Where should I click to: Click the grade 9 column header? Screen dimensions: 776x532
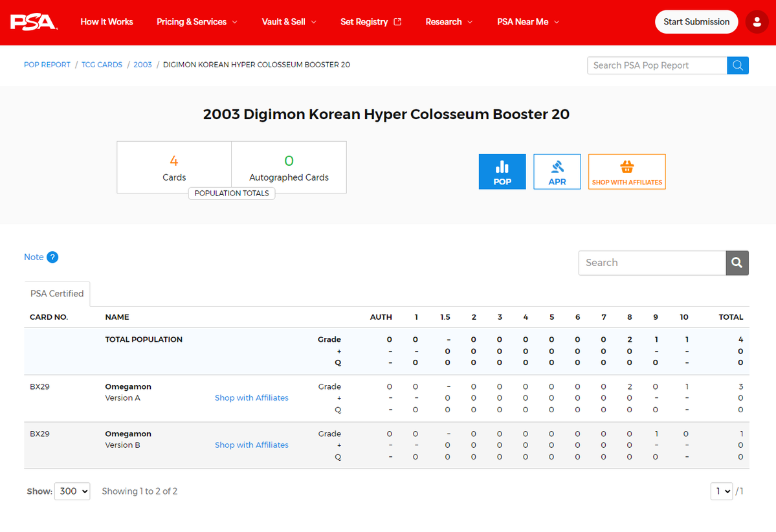pos(656,317)
